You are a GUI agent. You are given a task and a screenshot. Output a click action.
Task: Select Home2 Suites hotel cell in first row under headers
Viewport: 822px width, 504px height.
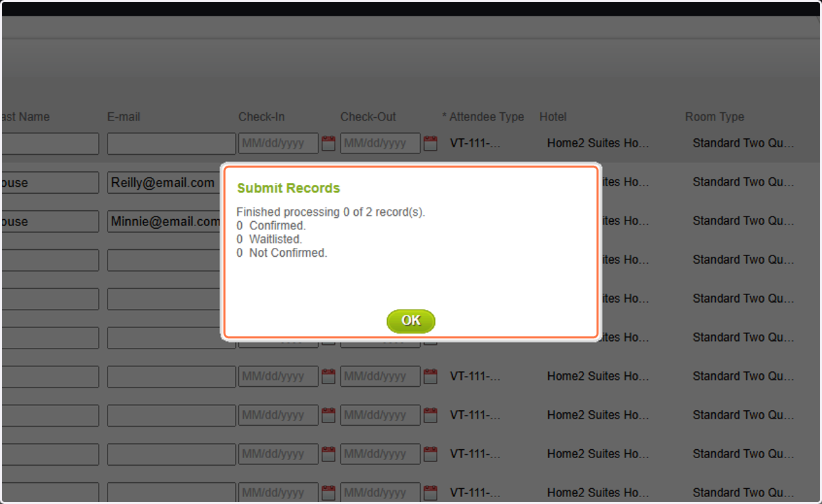(598, 144)
